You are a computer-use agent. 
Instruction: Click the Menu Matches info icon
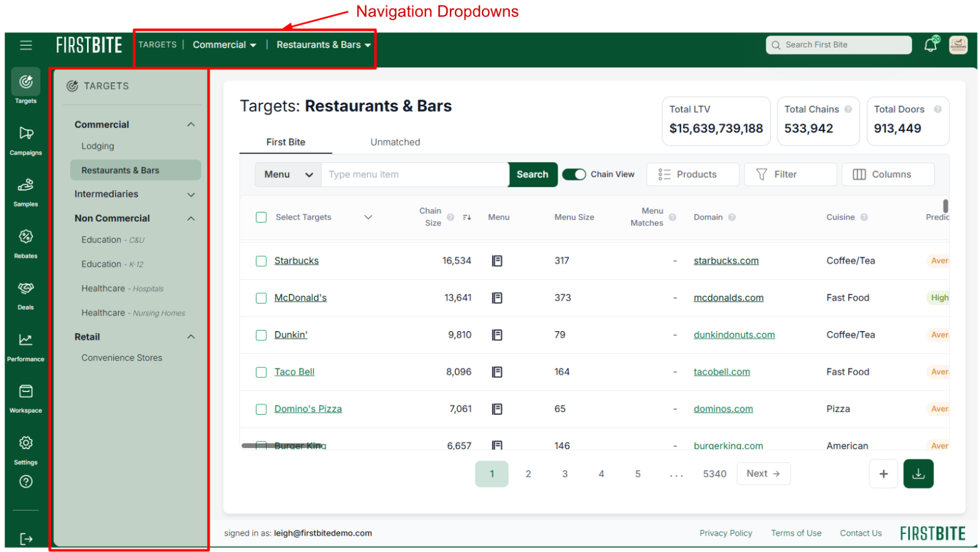point(673,218)
